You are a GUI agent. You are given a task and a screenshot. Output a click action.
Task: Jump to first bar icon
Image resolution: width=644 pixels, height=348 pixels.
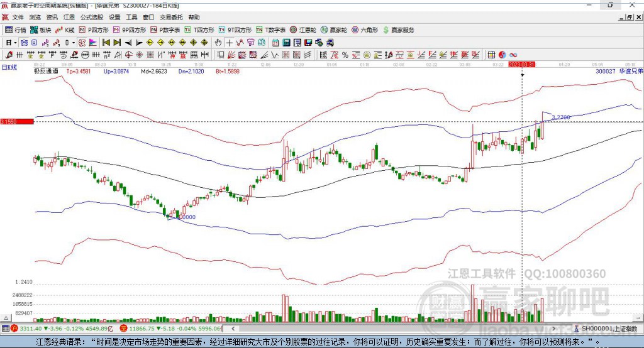106,43
